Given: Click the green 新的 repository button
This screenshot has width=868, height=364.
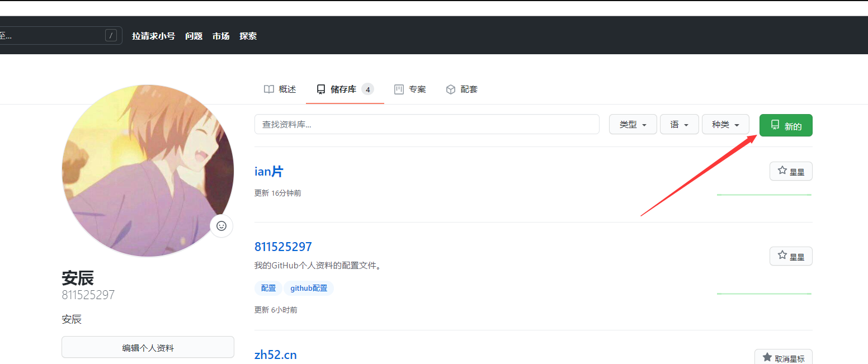Looking at the screenshot, I should pos(786,125).
